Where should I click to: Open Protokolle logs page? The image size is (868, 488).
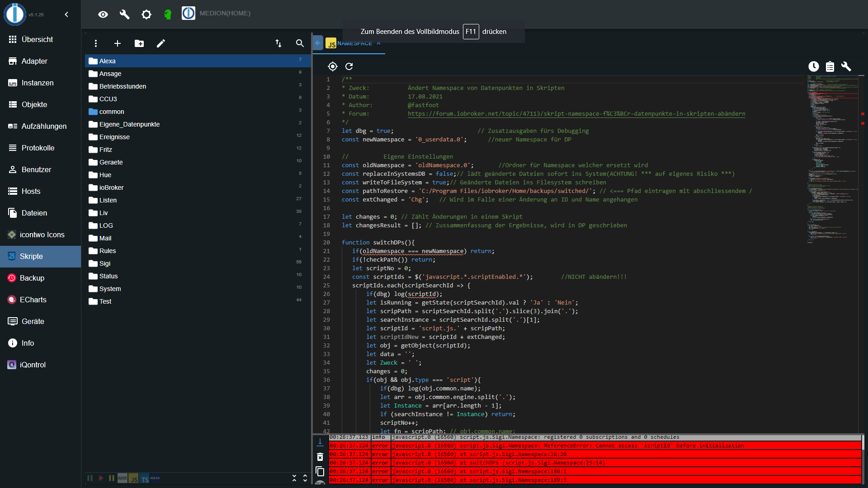pos(41,148)
